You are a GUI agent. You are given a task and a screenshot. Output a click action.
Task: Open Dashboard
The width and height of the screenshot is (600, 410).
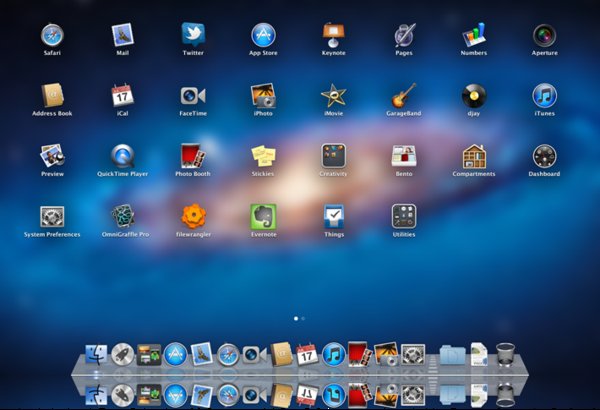click(x=545, y=156)
